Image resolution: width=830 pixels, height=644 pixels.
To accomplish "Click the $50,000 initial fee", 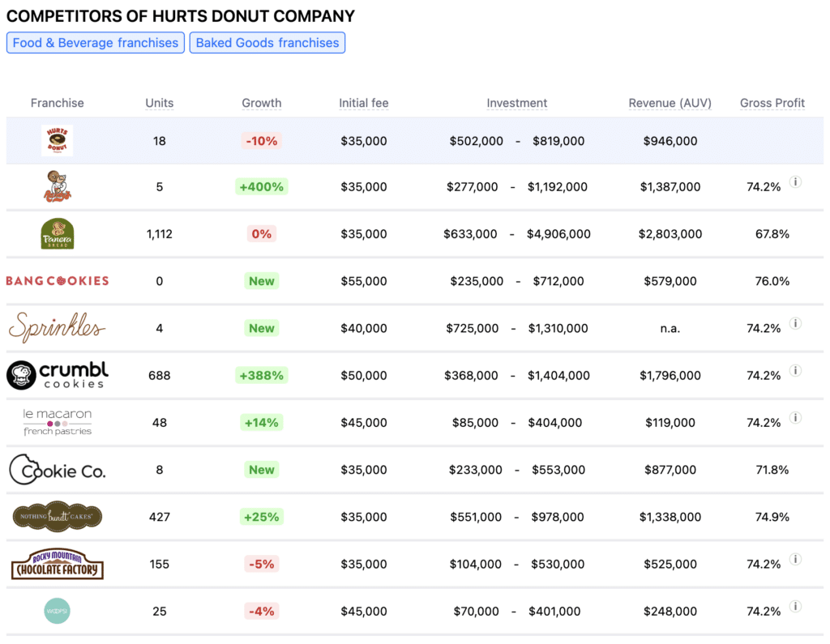I will [x=364, y=375].
